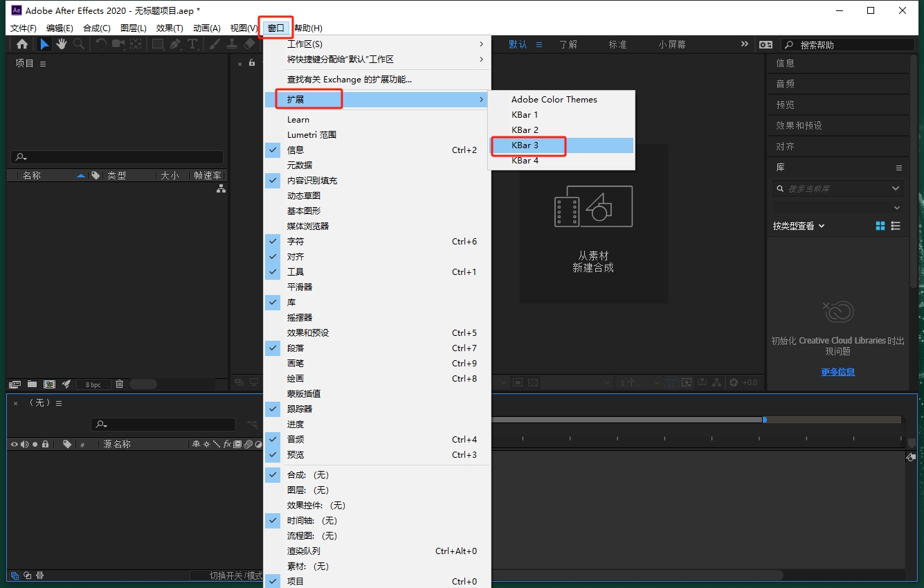This screenshot has width=924, height=588.
Task: Switch library to grid view
Action: point(880,226)
